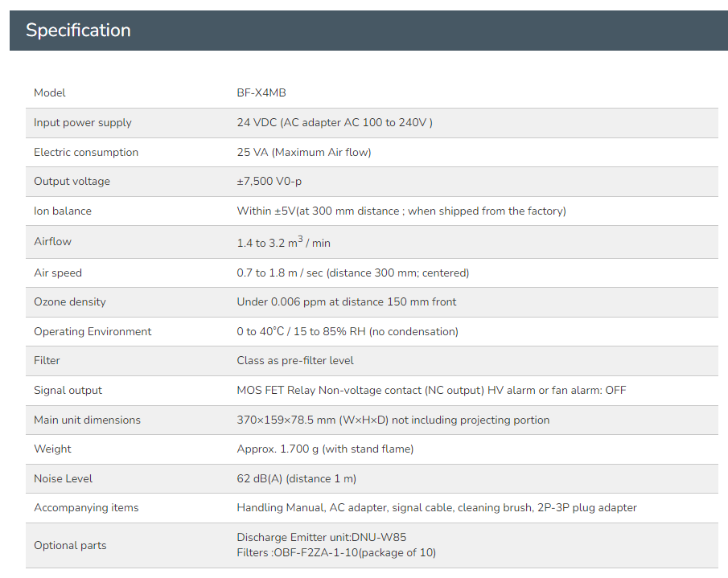Select the Filters OBF-F2ZA-1-10 text
Image resolution: width=728 pixels, height=578 pixels.
pyautogui.click(x=336, y=553)
